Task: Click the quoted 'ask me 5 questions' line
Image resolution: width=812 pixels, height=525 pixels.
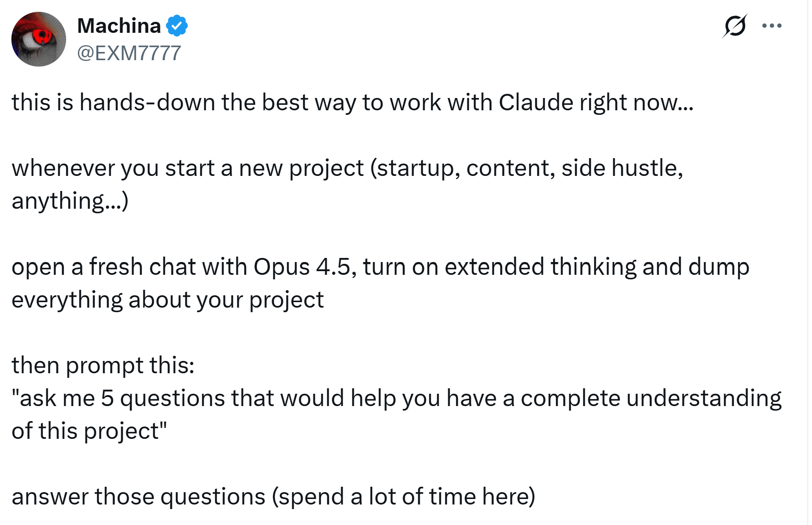Action: click(396, 398)
